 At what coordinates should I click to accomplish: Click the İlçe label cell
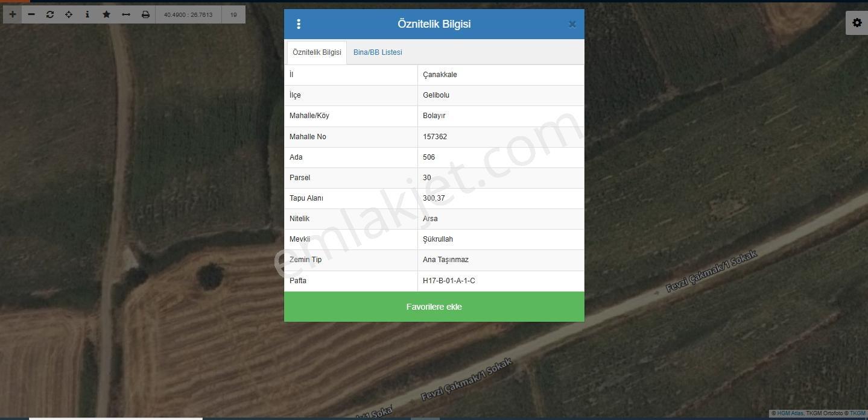click(350, 95)
